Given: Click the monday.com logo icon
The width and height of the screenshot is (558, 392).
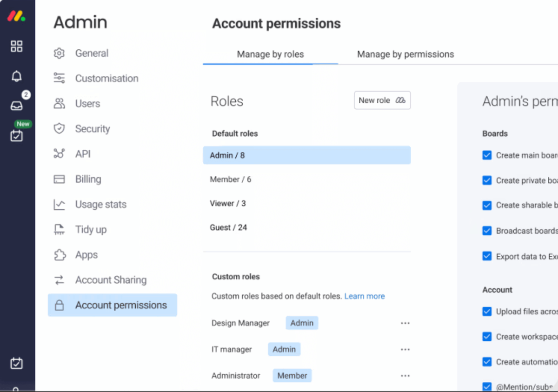Looking at the screenshot, I should [16, 16].
